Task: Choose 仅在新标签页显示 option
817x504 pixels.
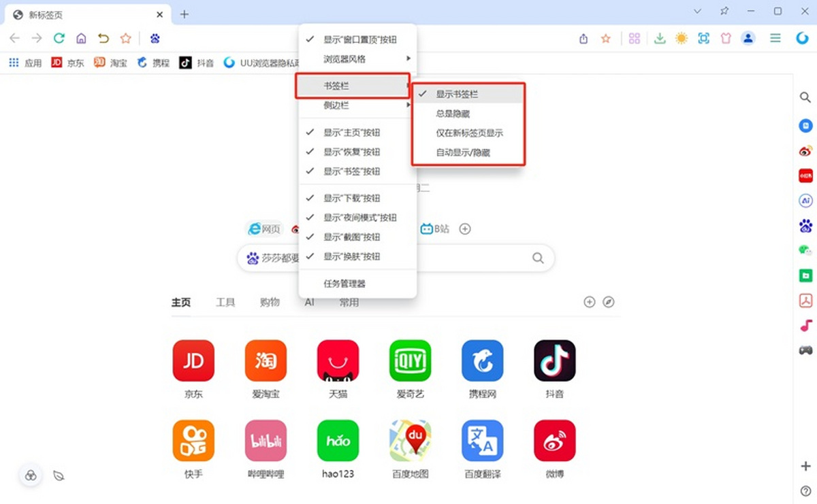Action: click(468, 133)
